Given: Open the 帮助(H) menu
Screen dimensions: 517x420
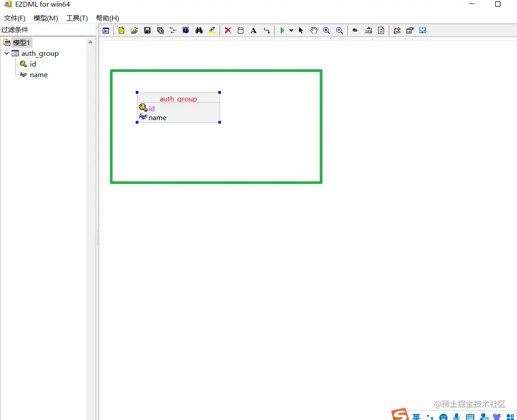Looking at the screenshot, I should point(108,18).
